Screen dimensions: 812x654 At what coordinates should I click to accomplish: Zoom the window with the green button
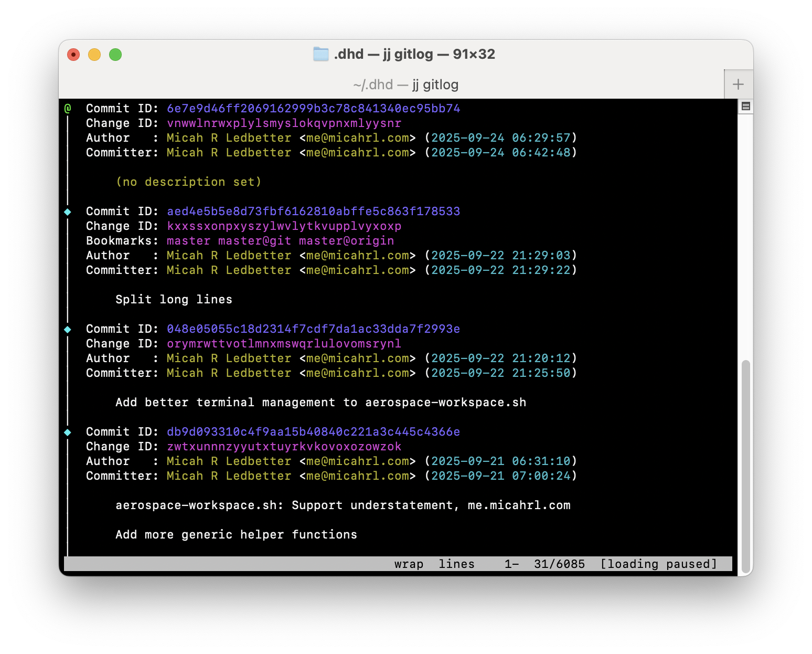pos(115,55)
